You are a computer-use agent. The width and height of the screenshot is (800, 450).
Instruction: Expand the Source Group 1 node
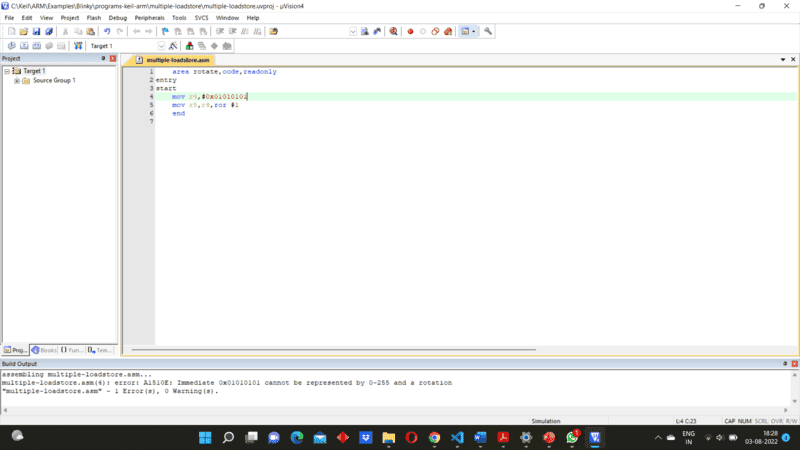[x=17, y=81]
